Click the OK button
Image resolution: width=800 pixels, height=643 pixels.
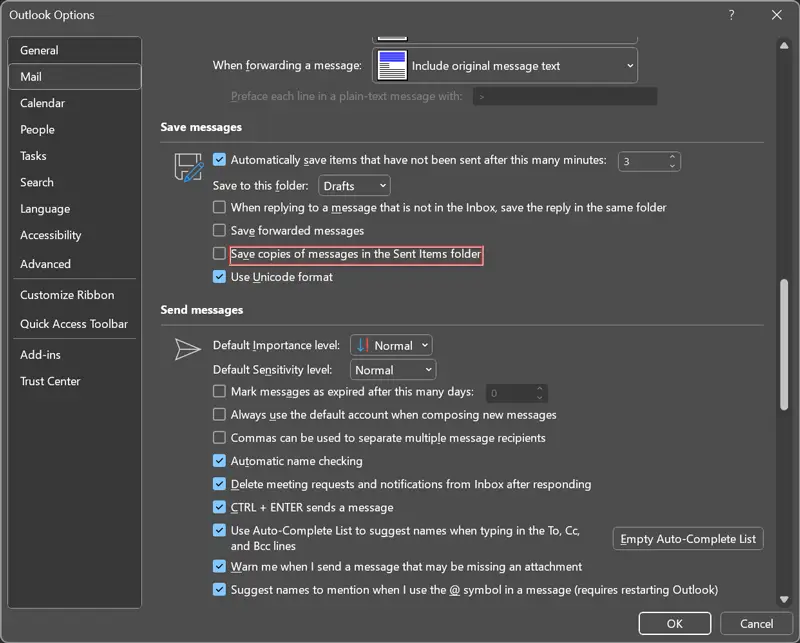tap(674, 624)
